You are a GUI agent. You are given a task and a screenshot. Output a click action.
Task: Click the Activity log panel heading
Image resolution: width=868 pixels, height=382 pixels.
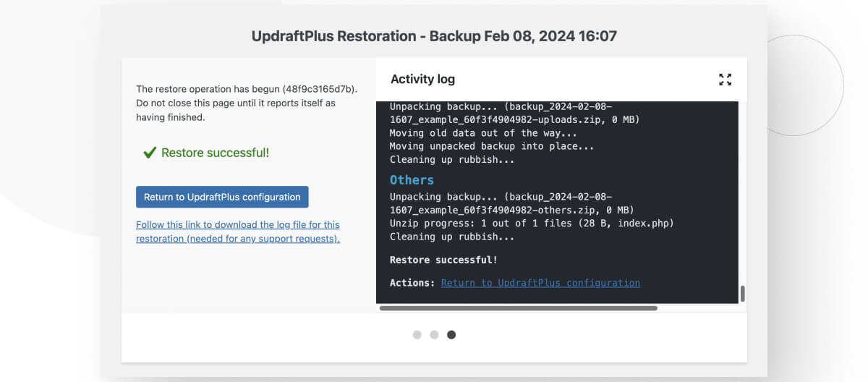coord(422,80)
